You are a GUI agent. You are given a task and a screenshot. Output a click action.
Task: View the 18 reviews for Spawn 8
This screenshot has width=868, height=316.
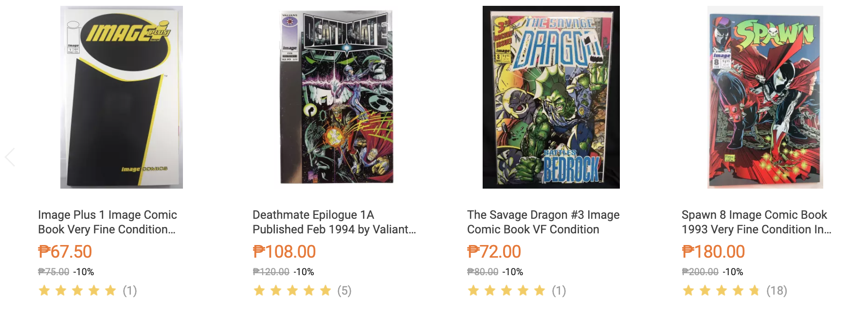[x=778, y=290]
